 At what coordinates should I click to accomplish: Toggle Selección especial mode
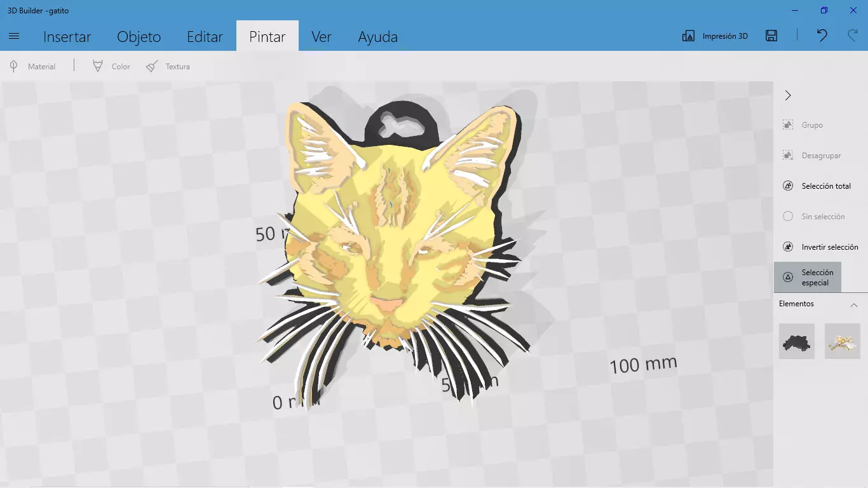(x=808, y=277)
